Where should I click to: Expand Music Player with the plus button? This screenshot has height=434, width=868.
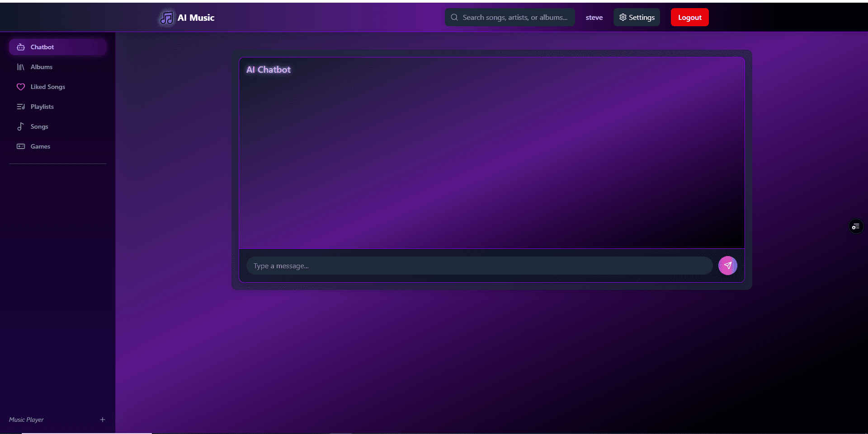103,420
